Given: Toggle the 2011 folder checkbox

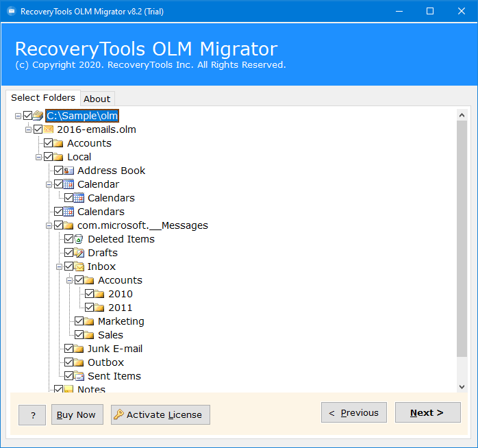Looking at the screenshot, I should (x=89, y=308).
